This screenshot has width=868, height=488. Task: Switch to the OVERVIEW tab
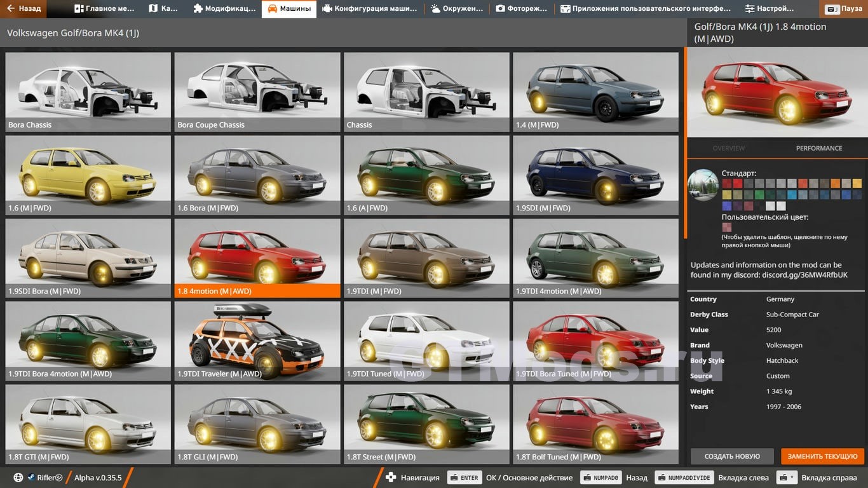(x=728, y=148)
